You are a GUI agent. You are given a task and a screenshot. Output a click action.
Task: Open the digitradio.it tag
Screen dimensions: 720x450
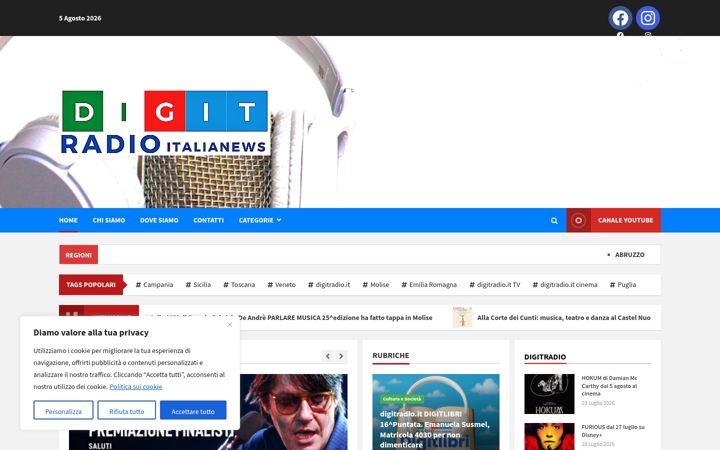coord(329,285)
